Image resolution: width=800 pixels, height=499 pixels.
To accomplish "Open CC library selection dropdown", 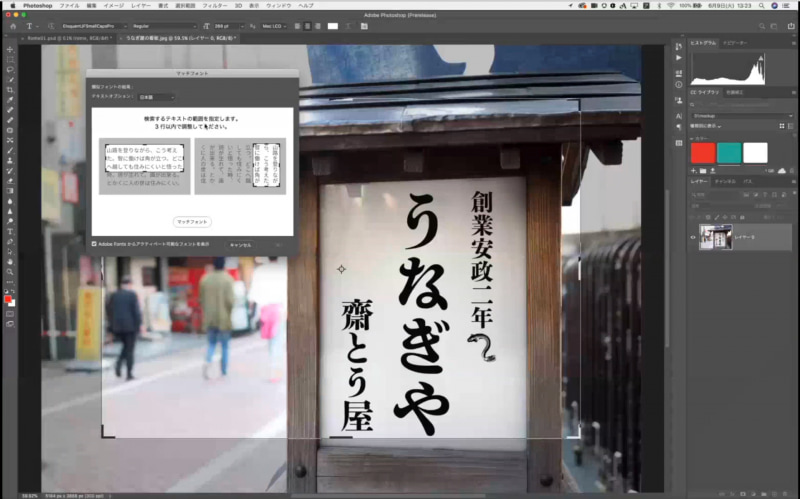I will click(x=742, y=116).
